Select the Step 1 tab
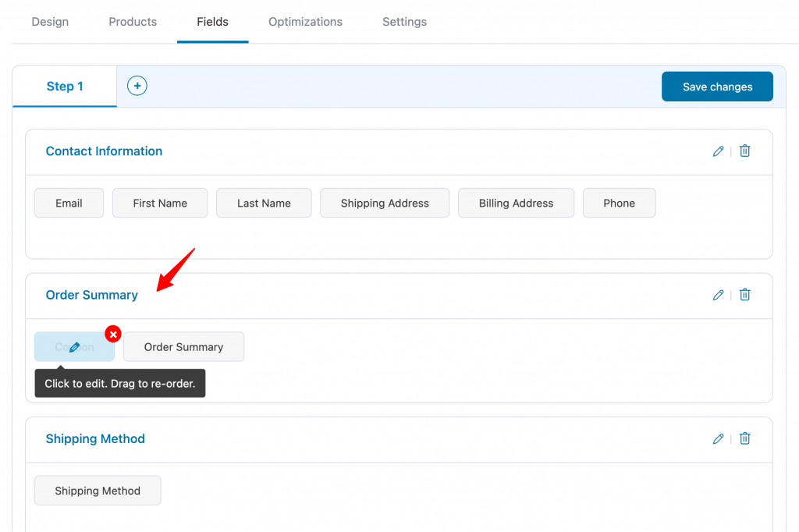 pyautogui.click(x=65, y=87)
